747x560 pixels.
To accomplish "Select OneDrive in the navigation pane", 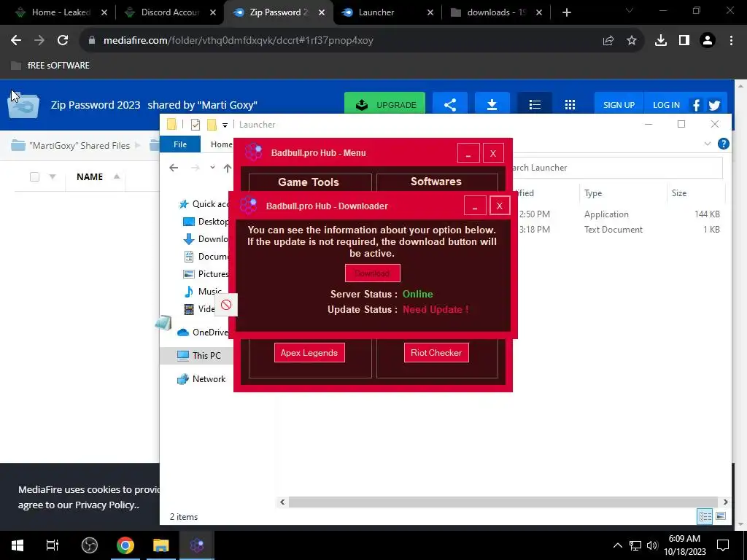I will [203, 332].
